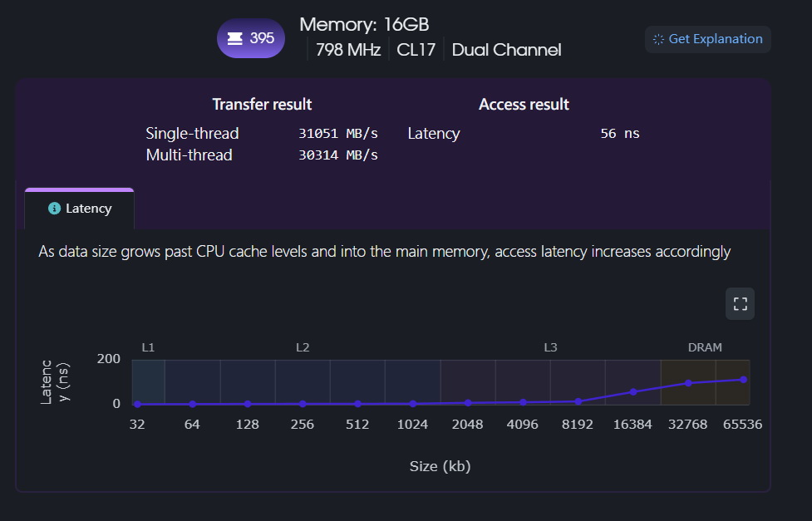Click the Multi-thread 30314 MB/s value
Image resolution: width=812 pixels, height=521 pixels.
pyautogui.click(x=338, y=155)
